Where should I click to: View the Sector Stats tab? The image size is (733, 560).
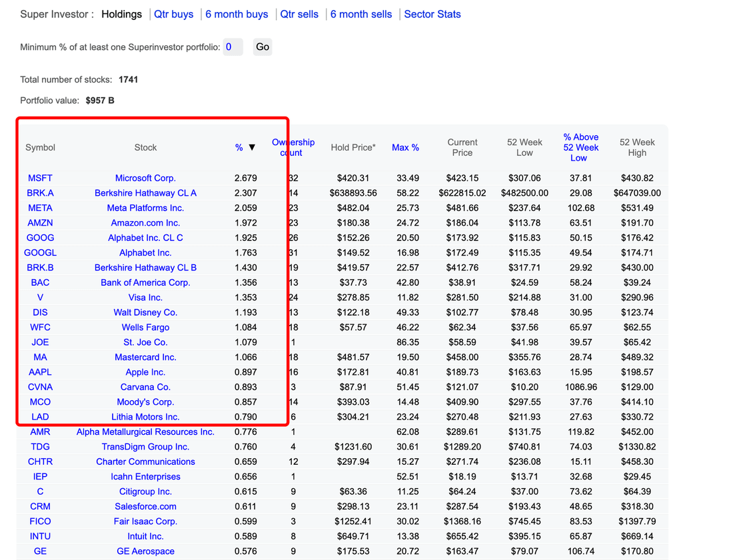[x=432, y=15]
